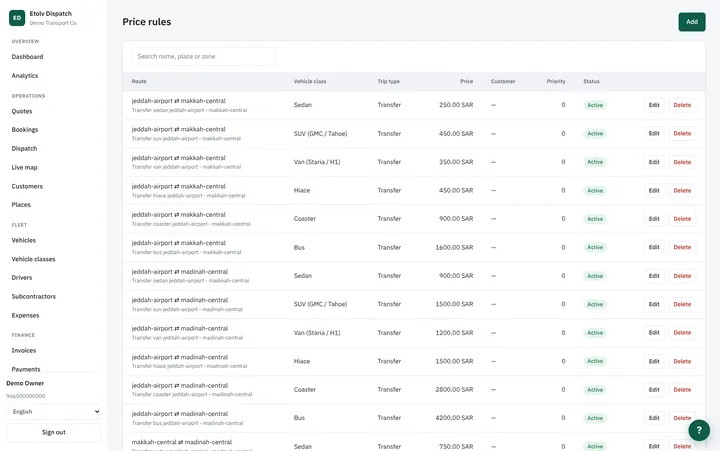Open Expenses page
This screenshot has width=720, height=451.
(25, 316)
